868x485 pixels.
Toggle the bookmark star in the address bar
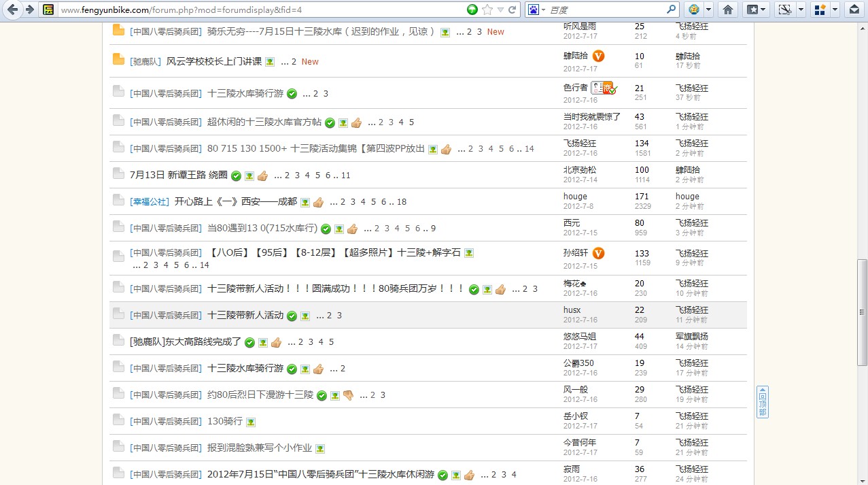pos(487,10)
